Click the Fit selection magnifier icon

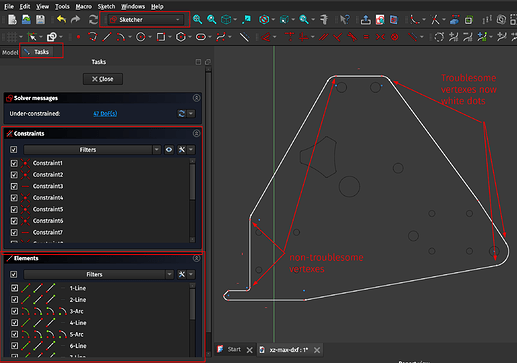[211, 20]
